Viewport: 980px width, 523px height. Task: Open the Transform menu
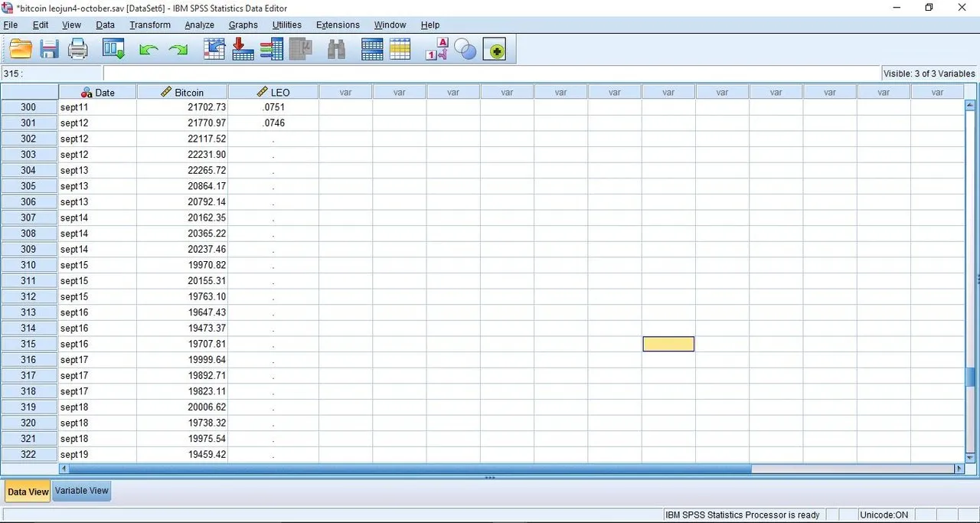(x=150, y=25)
